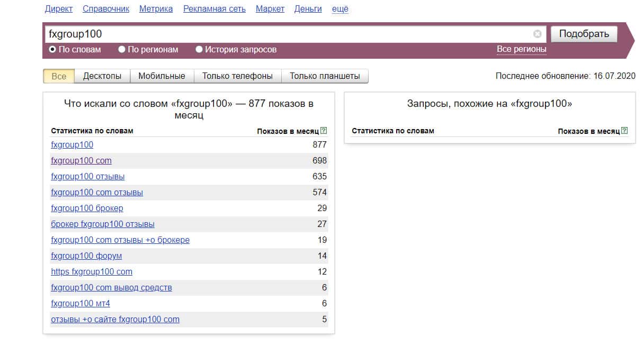The image size is (644, 346).
Task: Click the 19 impressions value
Action: tap(322, 240)
